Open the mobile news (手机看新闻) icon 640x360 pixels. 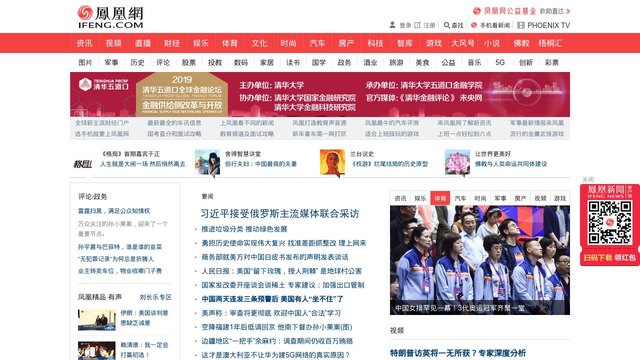pos(474,25)
